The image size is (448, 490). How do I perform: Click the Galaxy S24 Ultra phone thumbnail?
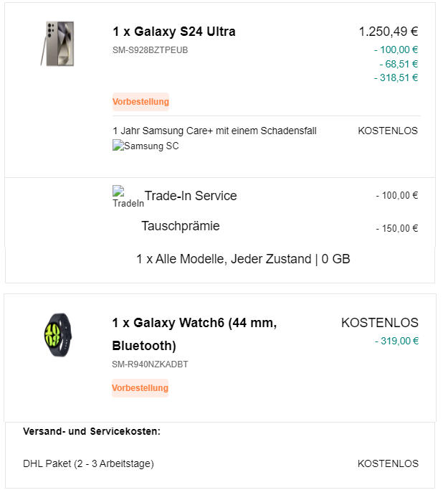tap(57, 44)
